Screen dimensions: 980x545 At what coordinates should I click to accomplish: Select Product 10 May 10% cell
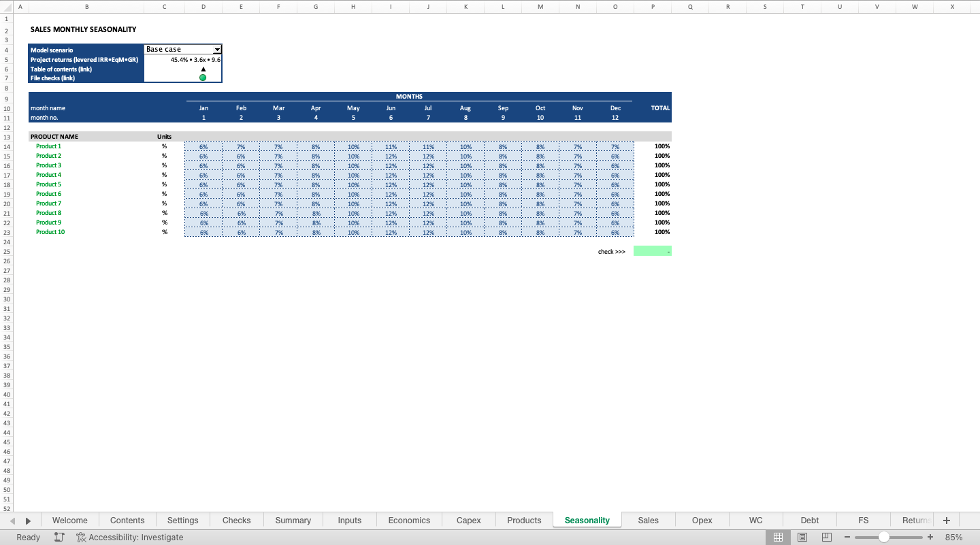[x=353, y=232]
